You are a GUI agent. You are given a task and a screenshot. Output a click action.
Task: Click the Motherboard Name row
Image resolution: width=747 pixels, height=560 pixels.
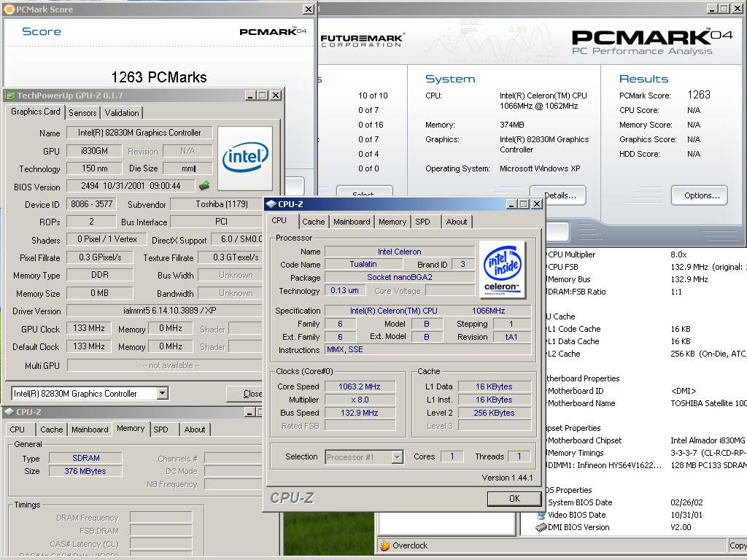coord(646,403)
